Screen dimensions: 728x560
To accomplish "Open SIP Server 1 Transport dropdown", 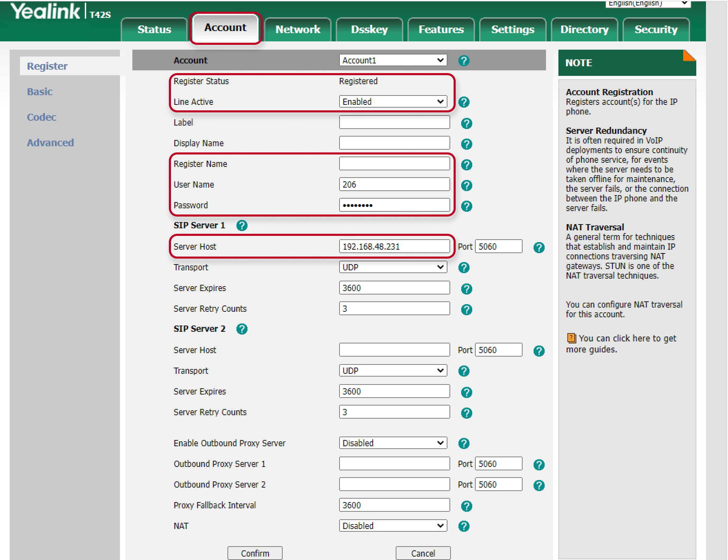I will coord(393,267).
